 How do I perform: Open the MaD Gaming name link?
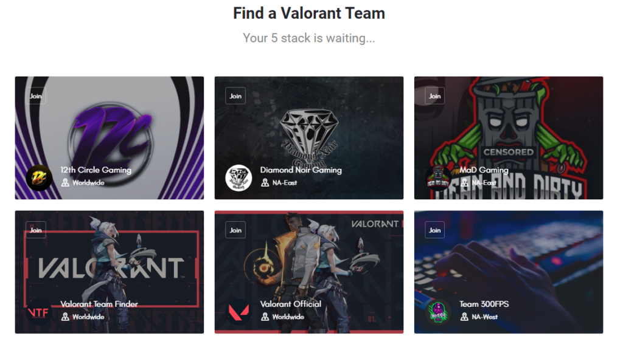[484, 170]
